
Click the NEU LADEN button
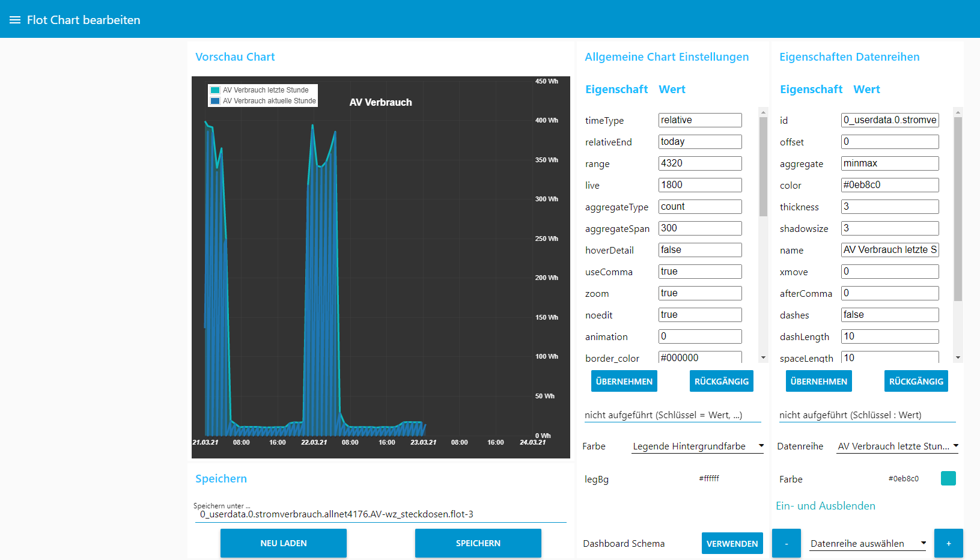click(284, 543)
